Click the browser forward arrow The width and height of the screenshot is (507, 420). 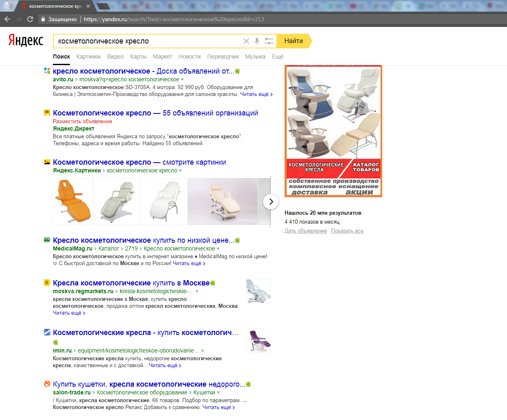tap(18, 19)
